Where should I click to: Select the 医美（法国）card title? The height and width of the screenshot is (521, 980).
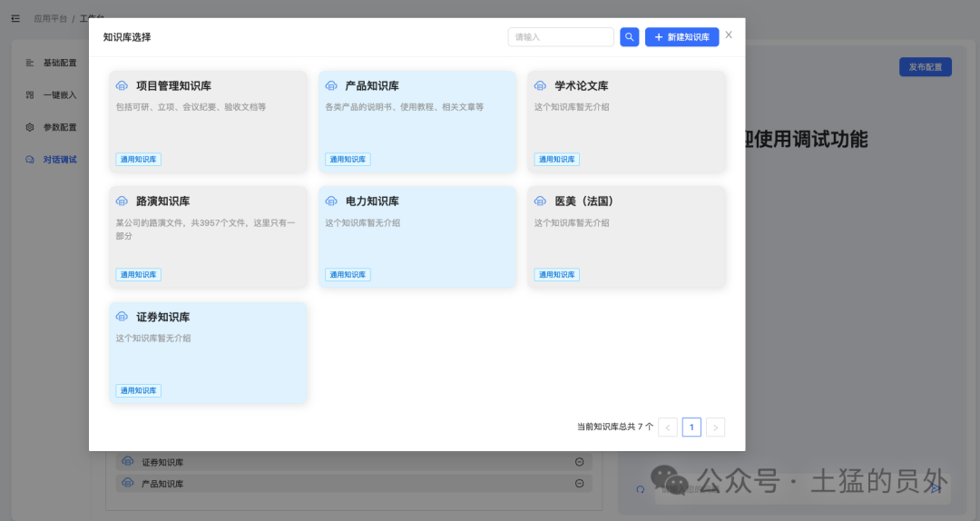tap(583, 201)
